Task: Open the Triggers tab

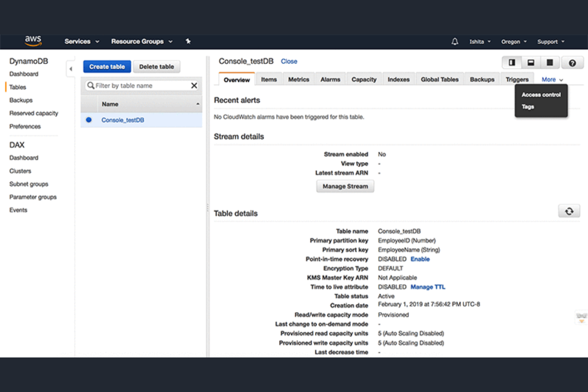Action: point(517,79)
